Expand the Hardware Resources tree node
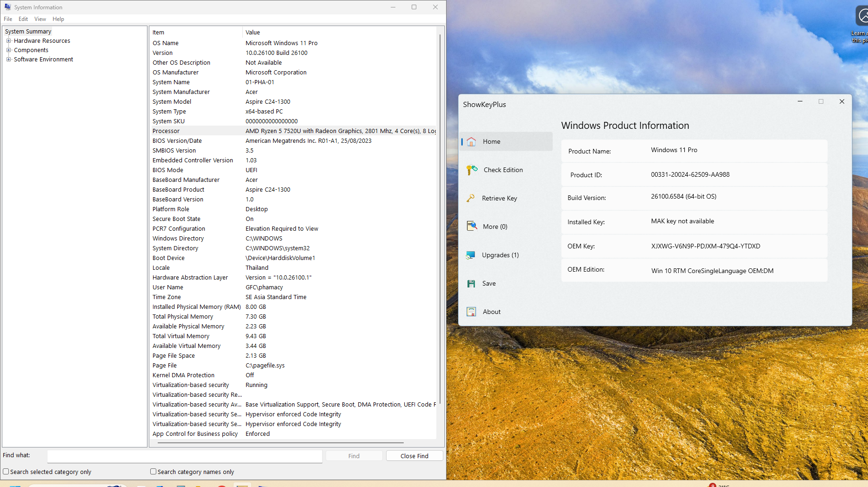Screen dimensions: 868x487 tap(8, 41)
